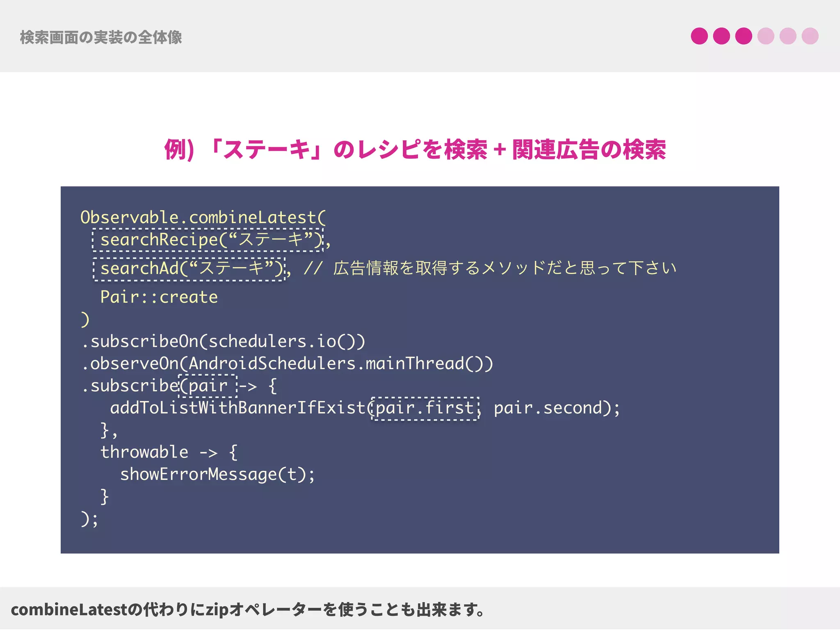Click the .subscribe(pair -> { line

pos(180,386)
